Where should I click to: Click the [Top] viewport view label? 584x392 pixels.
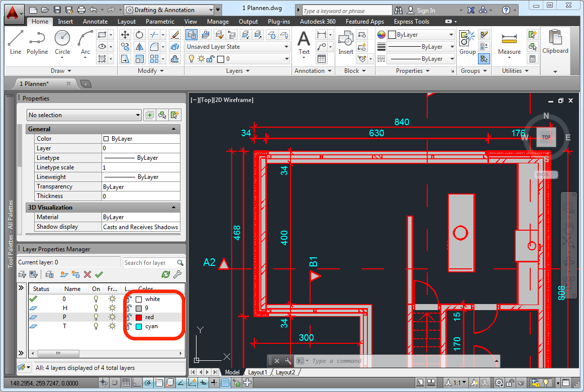click(x=205, y=100)
